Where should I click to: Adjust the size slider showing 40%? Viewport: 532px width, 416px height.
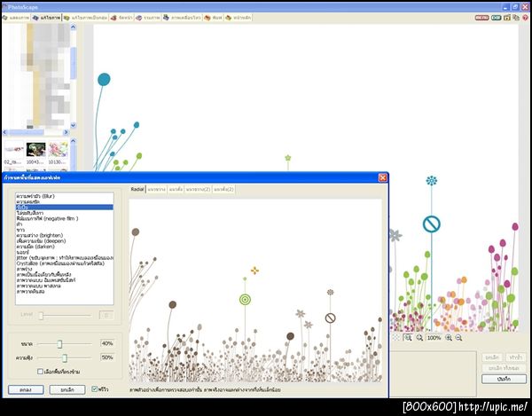[59, 344]
